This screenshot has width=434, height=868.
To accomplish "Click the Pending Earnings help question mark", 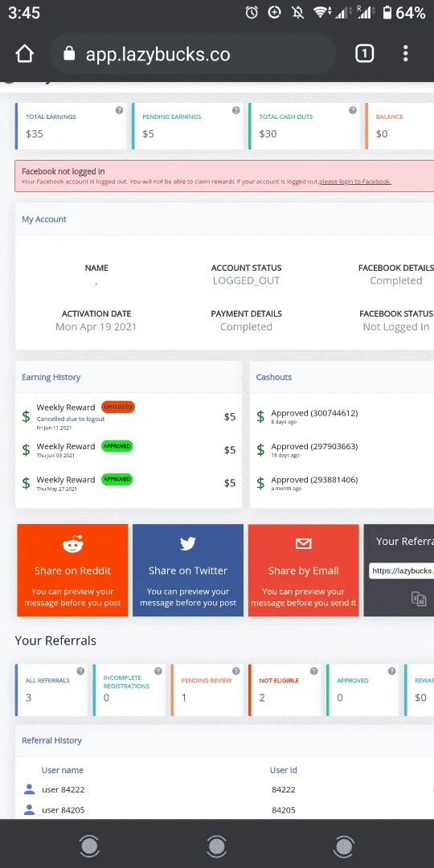I will pos(235,110).
